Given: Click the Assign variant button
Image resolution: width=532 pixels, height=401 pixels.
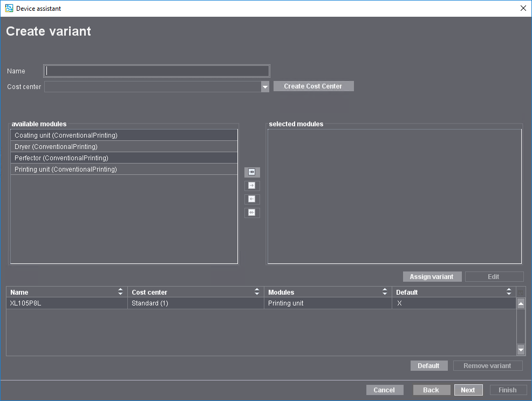Looking at the screenshot, I should [x=432, y=276].
